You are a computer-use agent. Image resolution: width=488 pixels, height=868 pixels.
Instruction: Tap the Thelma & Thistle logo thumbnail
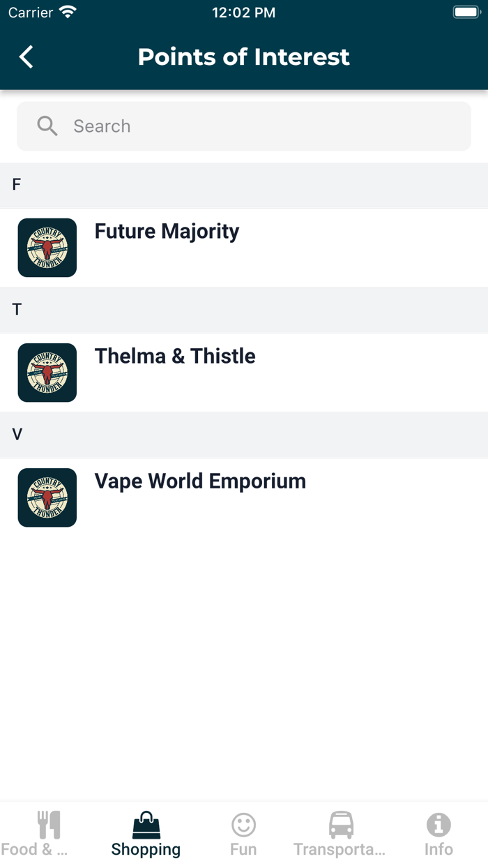pos(47,373)
